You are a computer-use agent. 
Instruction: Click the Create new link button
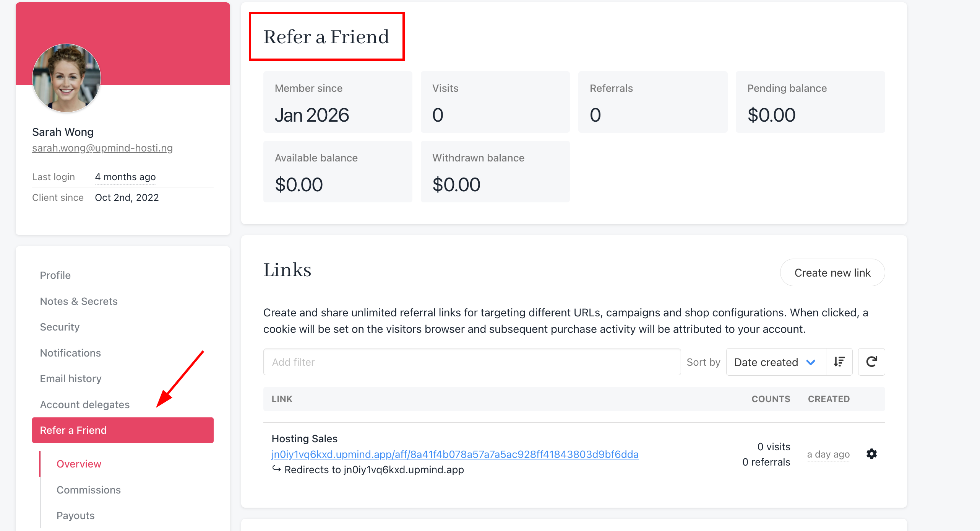click(x=832, y=273)
